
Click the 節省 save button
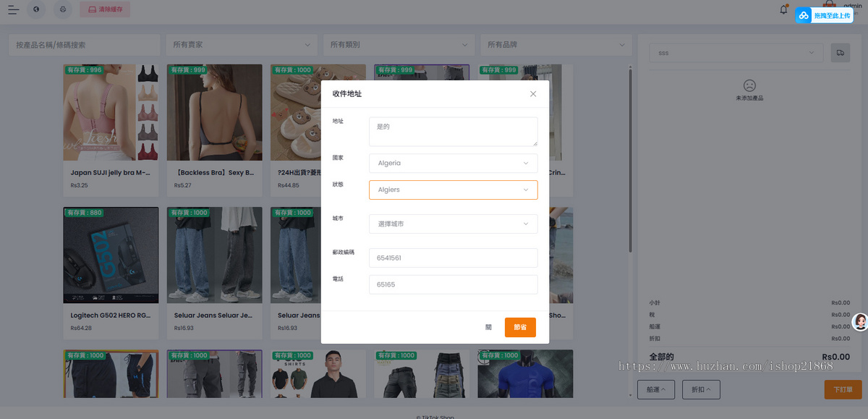click(x=520, y=327)
